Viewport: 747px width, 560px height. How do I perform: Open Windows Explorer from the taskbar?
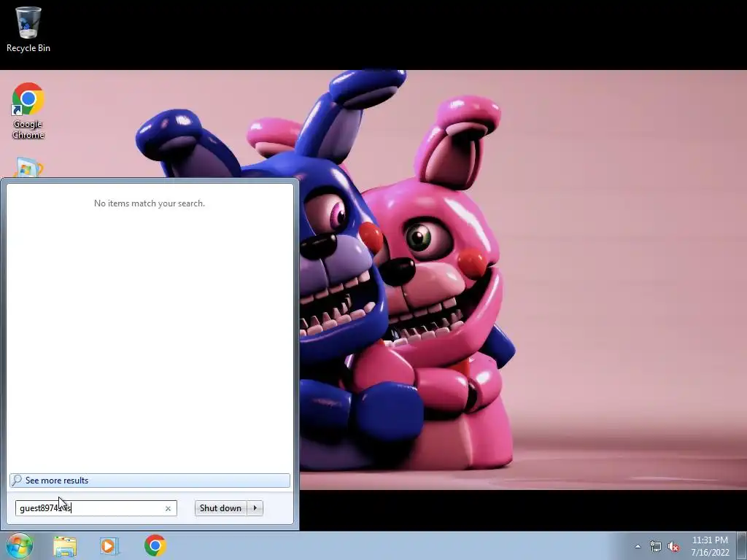[x=65, y=545]
